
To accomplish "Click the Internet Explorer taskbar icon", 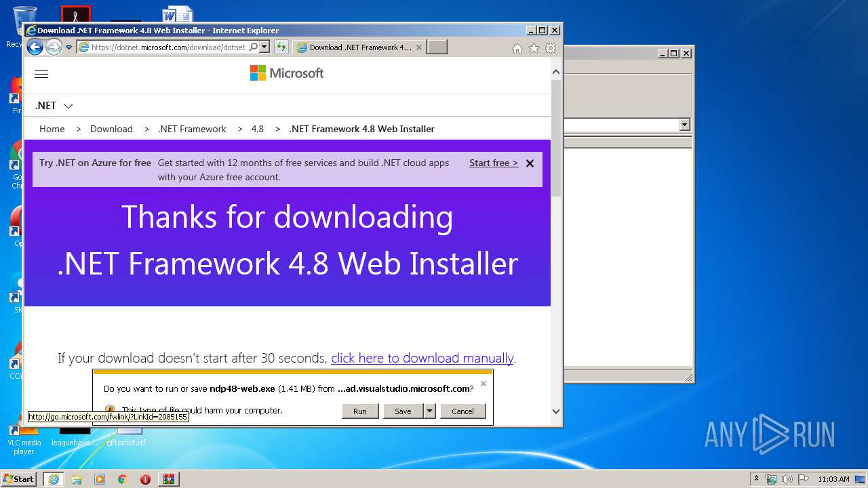I will point(54,479).
